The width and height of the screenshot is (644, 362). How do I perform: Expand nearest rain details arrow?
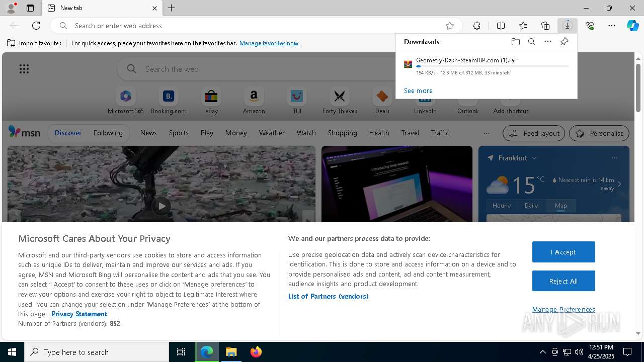[619, 184]
